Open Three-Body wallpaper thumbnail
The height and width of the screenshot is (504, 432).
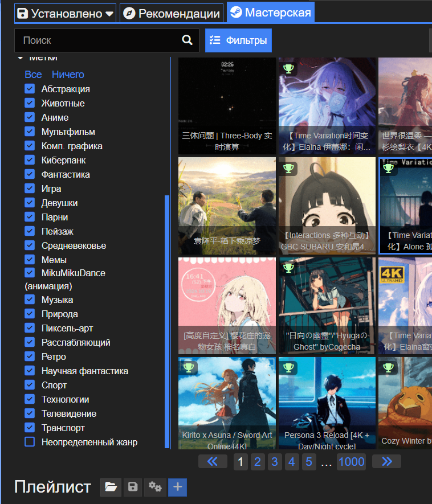coord(227,106)
